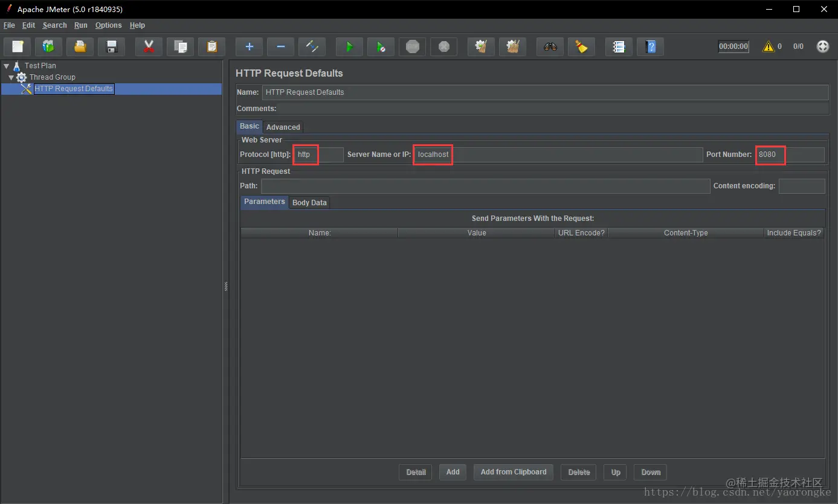Screen dimensions: 838x504
Task: Click the Content encoding field
Action: [802, 186]
